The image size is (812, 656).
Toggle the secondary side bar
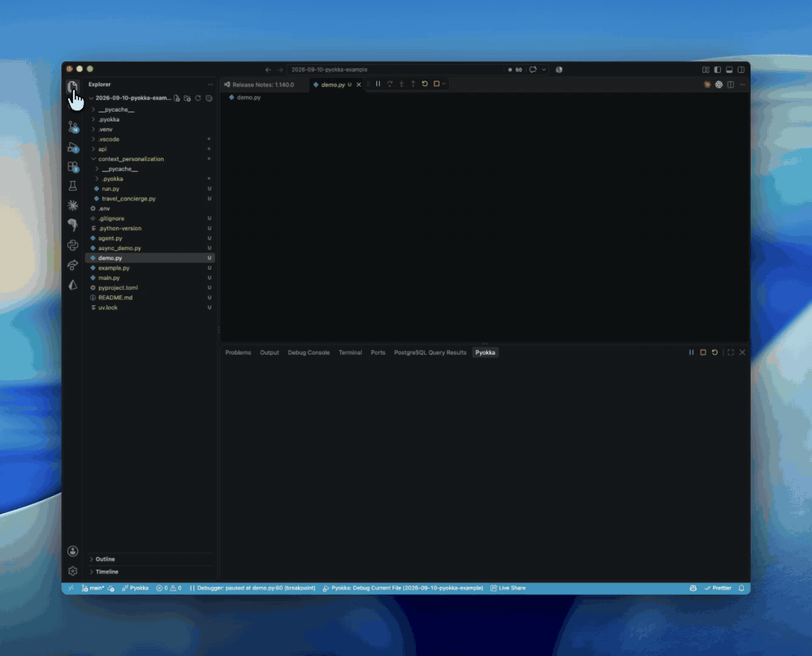click(x=741, y=69)
